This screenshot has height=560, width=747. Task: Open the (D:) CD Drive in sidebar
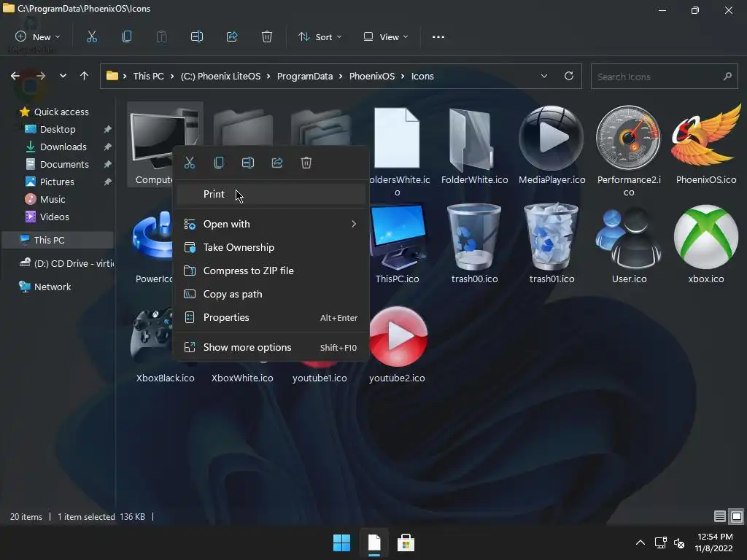66,263
